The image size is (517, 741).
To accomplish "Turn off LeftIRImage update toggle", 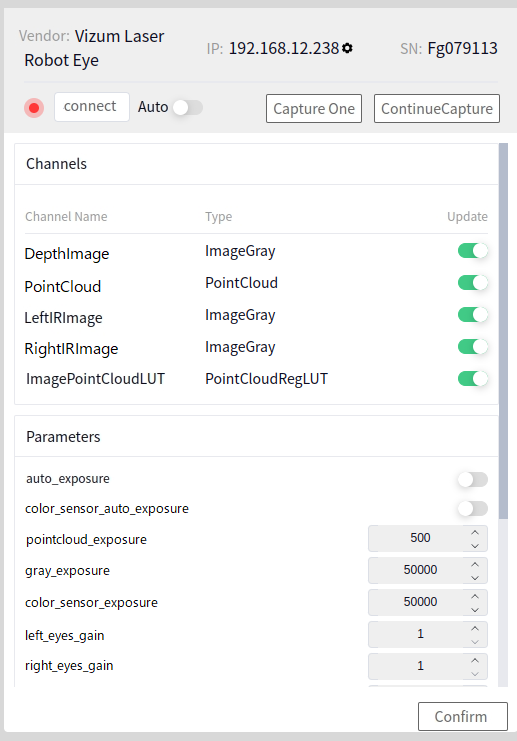I will coord(473,315).
